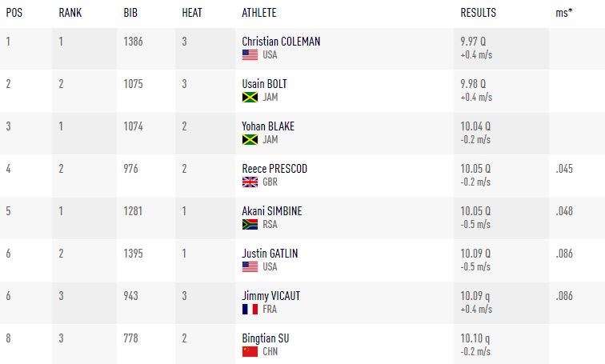This screenshot has width=605, height=364.
Task: Click the USA flag under Christian Coleman
Action: click(x=250, y=55)
